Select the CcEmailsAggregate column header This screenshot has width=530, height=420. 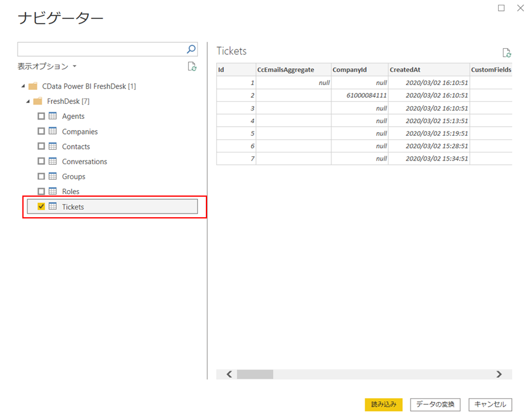(293, 69)
